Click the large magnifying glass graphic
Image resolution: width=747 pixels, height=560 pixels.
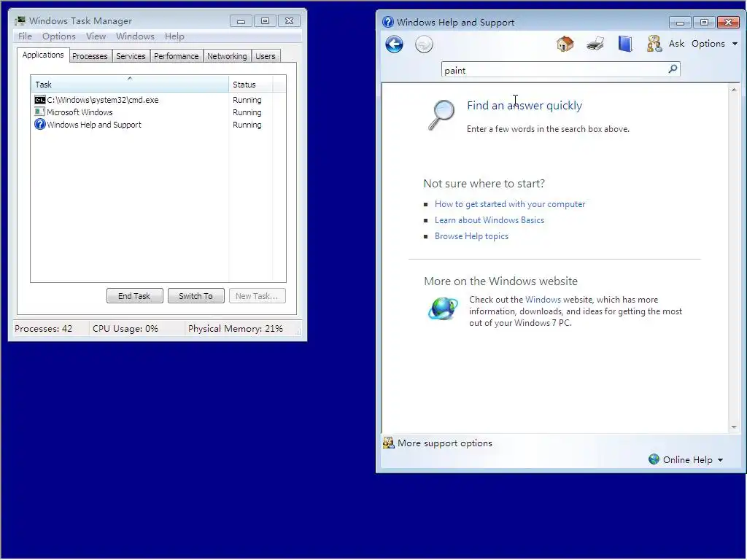441,114
